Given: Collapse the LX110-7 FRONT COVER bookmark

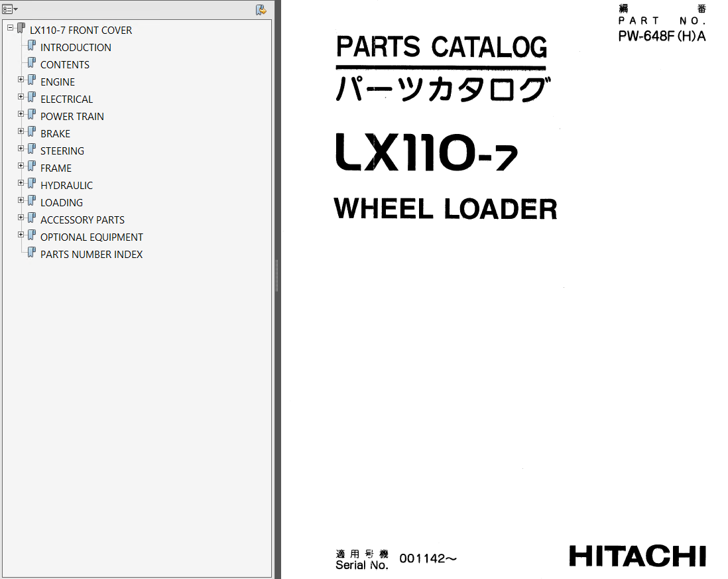Looking at the screenshot, I should [x=10, y=28].
